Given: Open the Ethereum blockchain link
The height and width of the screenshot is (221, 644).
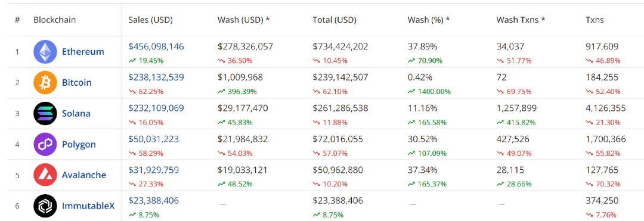Looking at the screenshot, I should 83,52.
